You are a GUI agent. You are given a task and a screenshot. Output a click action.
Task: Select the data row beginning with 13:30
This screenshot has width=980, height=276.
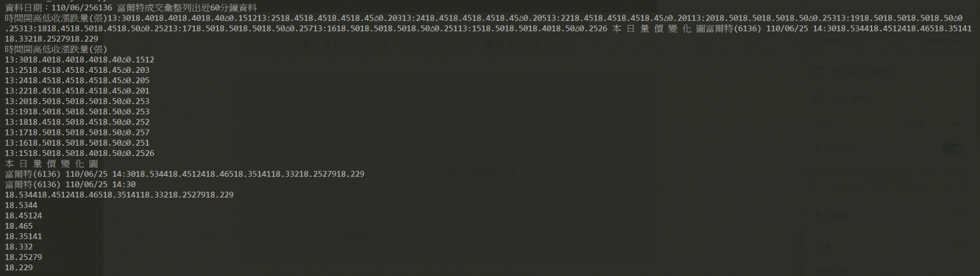coord(79,59)
